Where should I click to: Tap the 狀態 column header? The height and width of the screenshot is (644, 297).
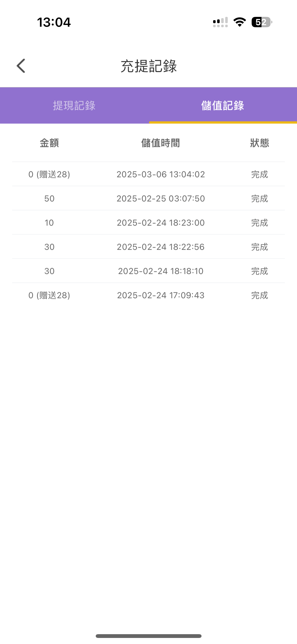tap(259, 143)
